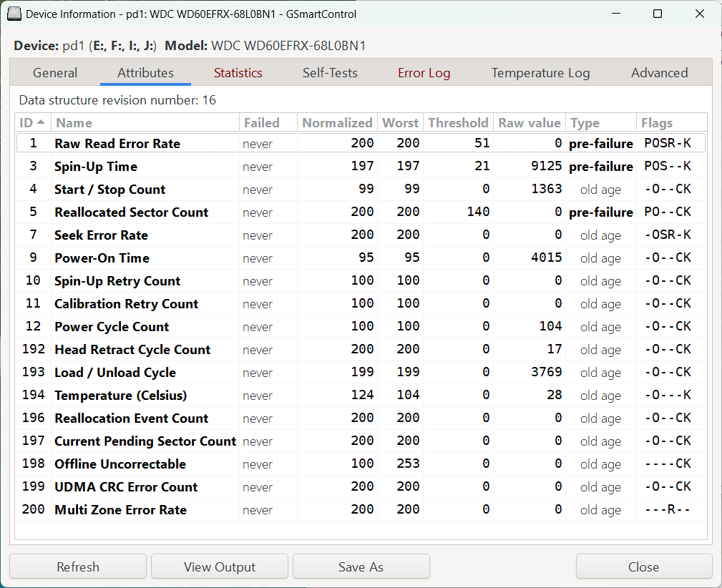Viewport: 722px width, 588px height.
Task: Select the Current Pending Sector Count row
Action: pyautogui.click(x=361, y=441)
